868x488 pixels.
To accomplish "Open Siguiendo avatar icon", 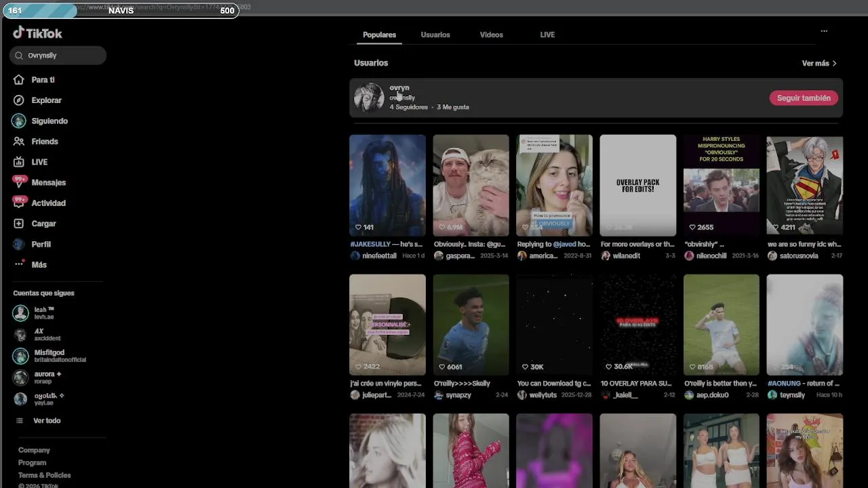I will (19, 121).
